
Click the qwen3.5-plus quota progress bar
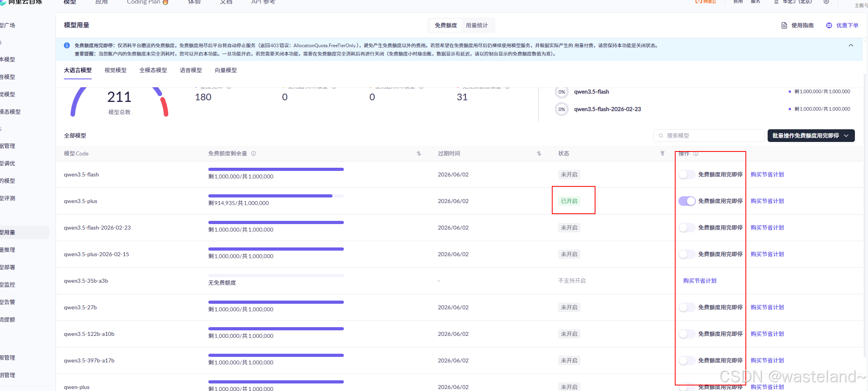pos(276,196)
